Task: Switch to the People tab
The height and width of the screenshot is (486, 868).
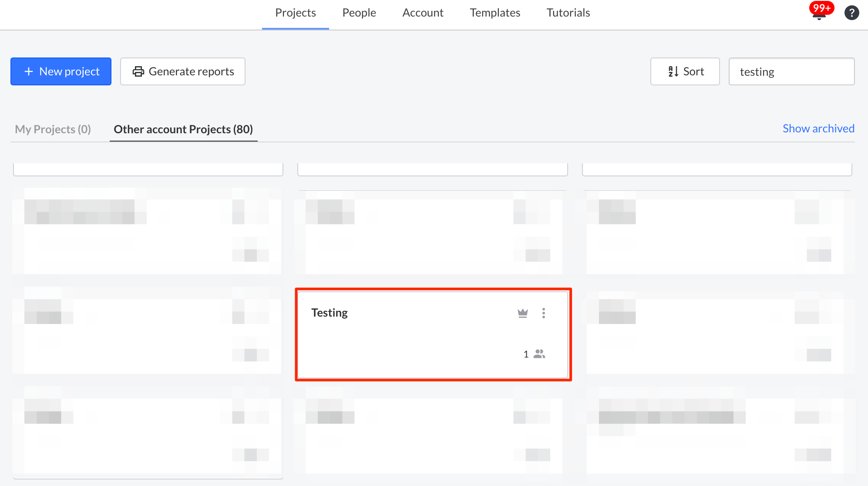Action: click(x=359, y=13)
